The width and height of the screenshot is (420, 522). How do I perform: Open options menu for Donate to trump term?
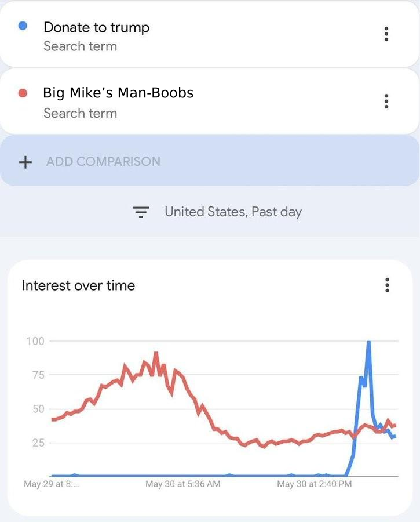(x=386, y=34)
